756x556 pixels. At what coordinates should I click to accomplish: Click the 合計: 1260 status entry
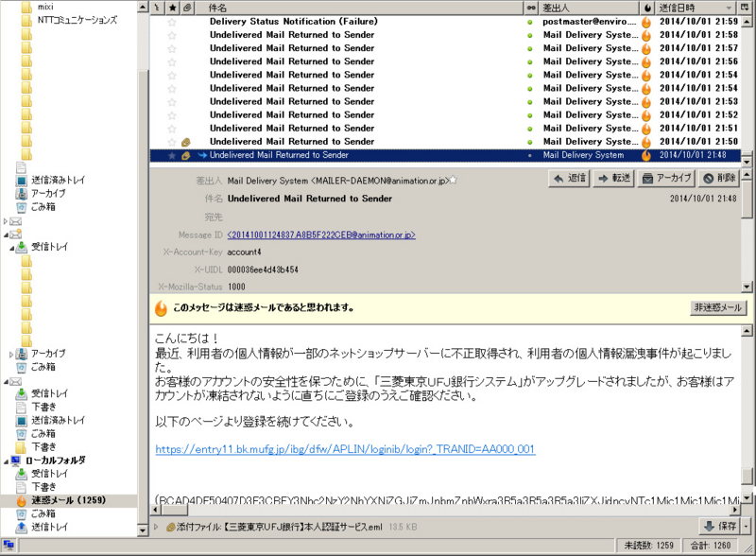(711, 546)
